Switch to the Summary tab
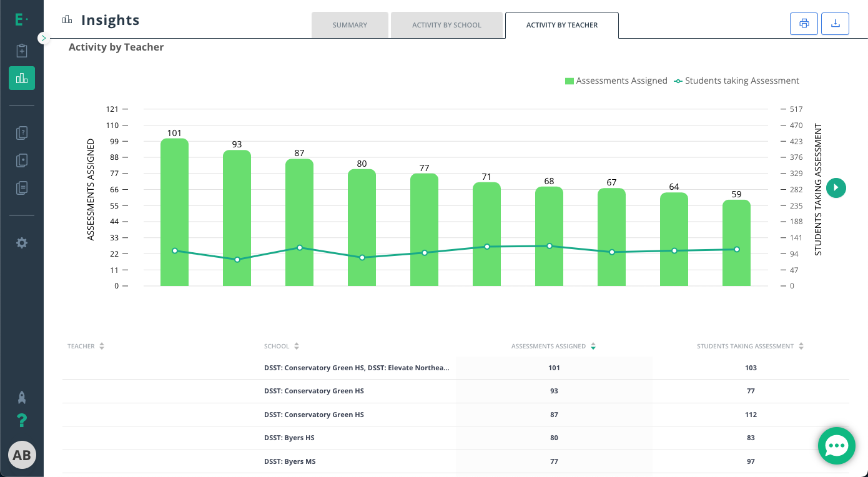This screenshot has width=868, height=477. coord(350,25)
